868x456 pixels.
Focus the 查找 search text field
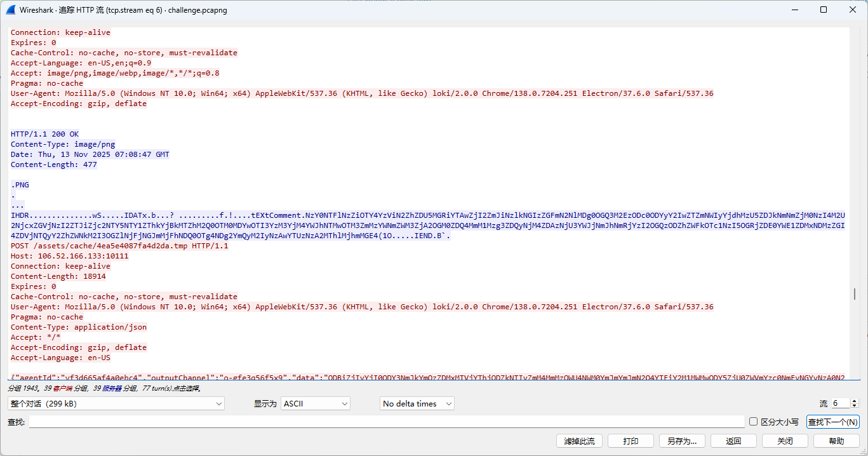click(x=386, y=422)
